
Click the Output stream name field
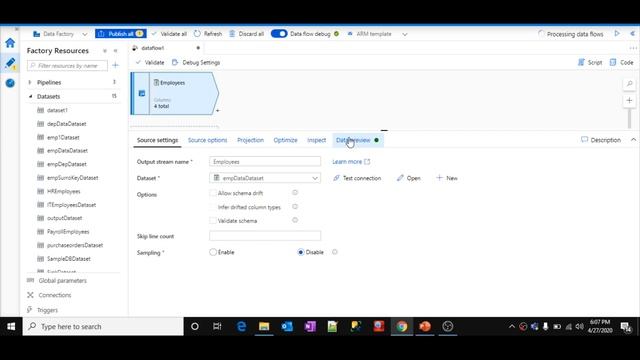(265, 162)
